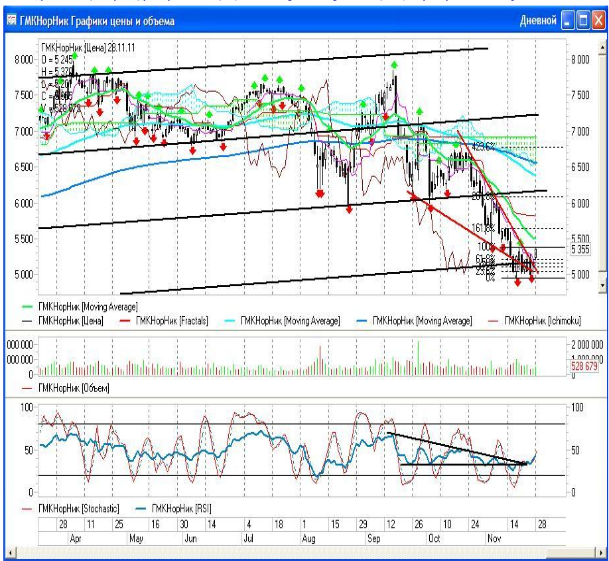Image resolution: width=609 pixels, height=561 pixels.
Task: Select the ГМКНорНик [Stochastic] legend entry
Action: (x=71, y=509)
